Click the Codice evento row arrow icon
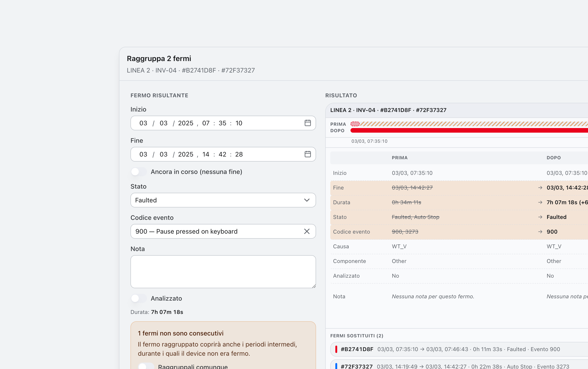This screenshot has height=369, width=588. [540, 232]
